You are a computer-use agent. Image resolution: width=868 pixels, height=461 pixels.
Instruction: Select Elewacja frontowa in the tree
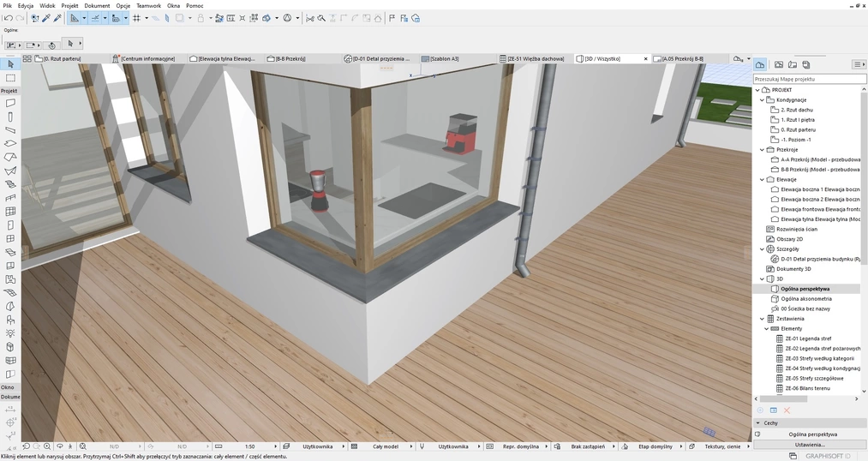point(820,209)
